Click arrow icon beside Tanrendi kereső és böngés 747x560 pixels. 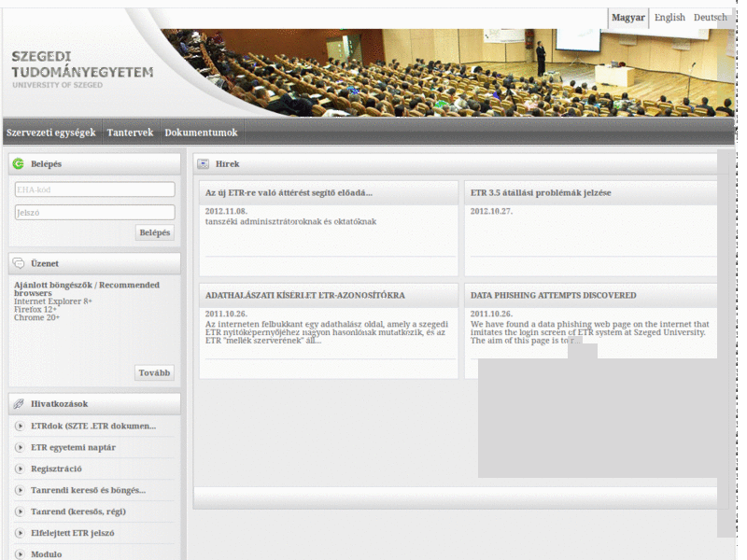tap(20, 491)
